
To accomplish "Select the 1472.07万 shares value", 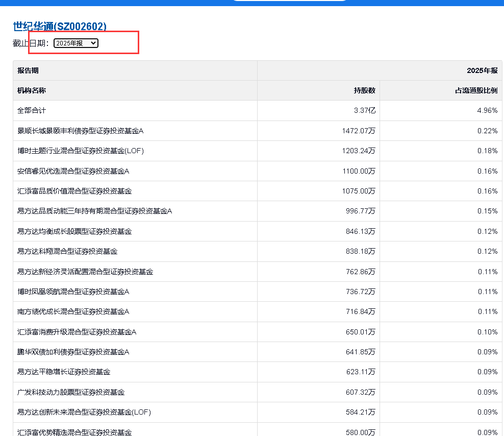I will 359,131.
